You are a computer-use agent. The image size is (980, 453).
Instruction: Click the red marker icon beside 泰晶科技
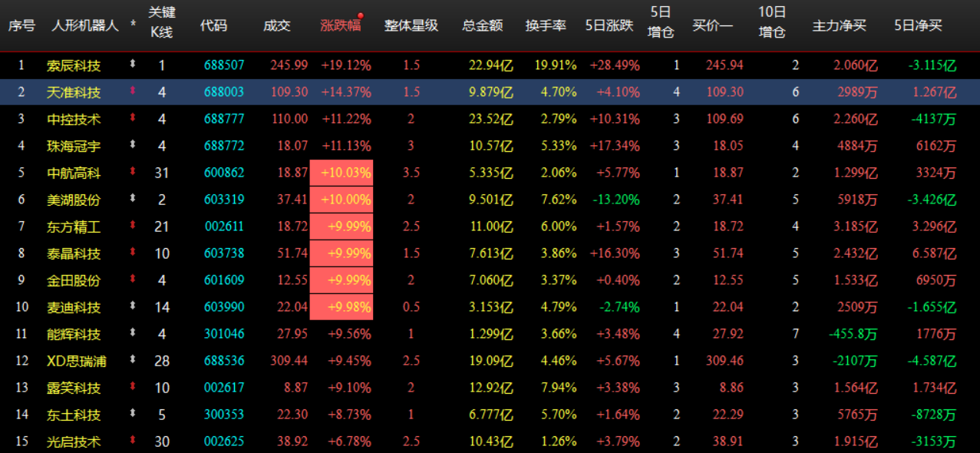tap(133, 253)
